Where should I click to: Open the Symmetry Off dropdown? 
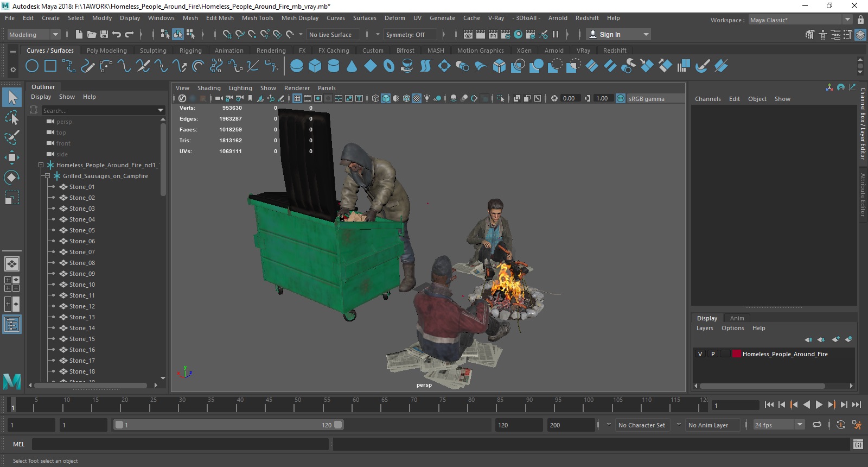click(410, 34)
